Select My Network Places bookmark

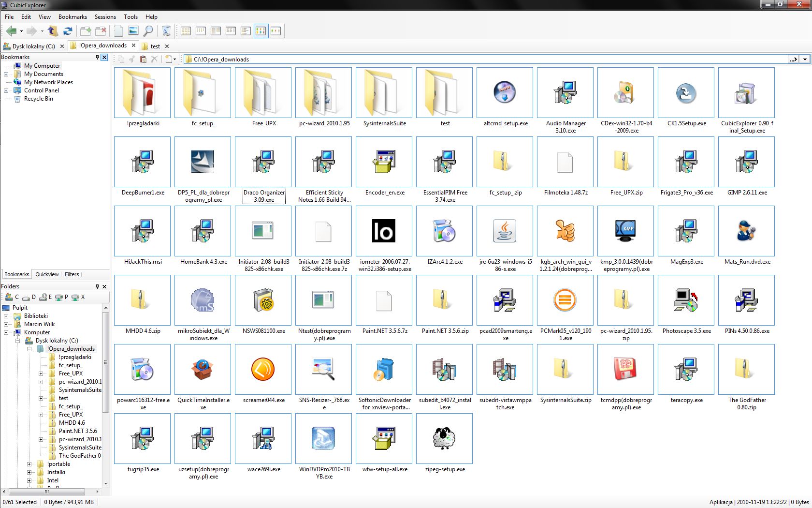click(48, 82)
